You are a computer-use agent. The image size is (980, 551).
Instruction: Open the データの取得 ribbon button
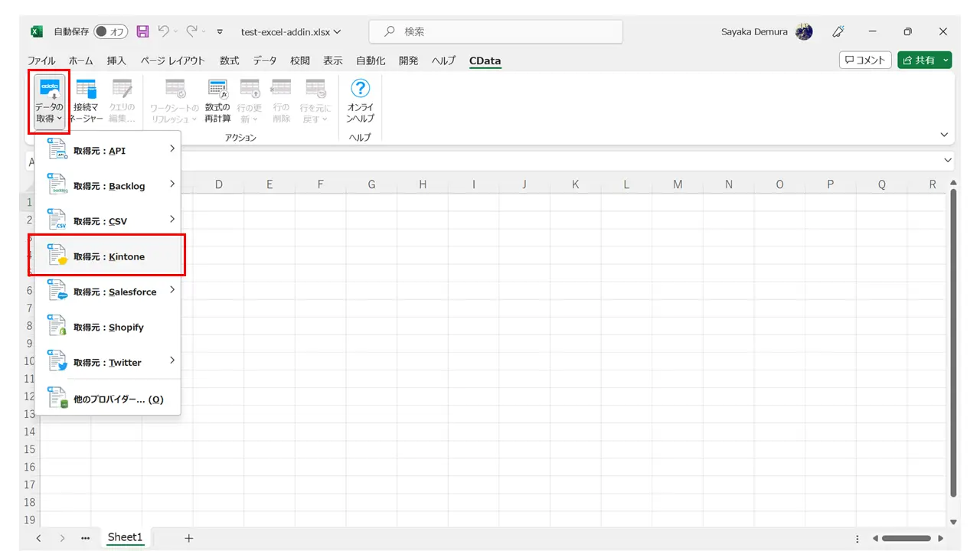point(49,101)
